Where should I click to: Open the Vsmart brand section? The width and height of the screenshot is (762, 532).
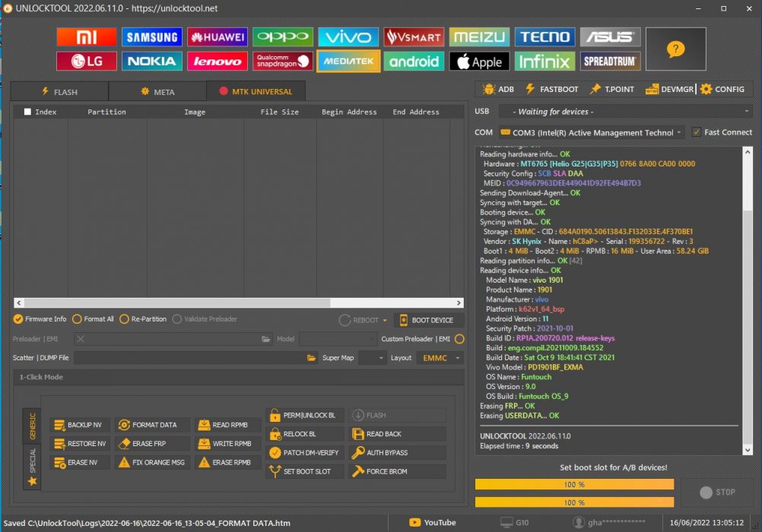pyautogui.click(x=414, y=37)
